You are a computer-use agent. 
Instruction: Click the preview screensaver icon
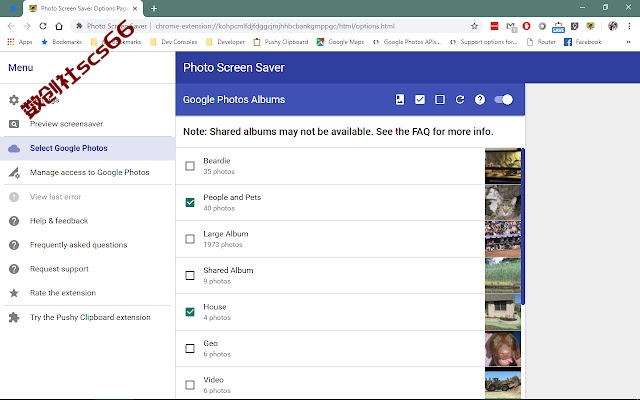(14, 124)
